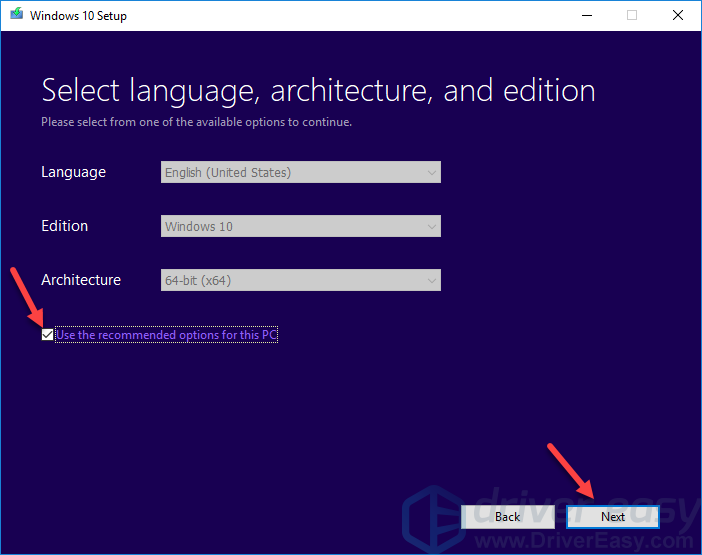Viewport: 702px width, 555px height.
Task: Click the 'Please select from one of the available options' subtitle
Action: (196, 122)
